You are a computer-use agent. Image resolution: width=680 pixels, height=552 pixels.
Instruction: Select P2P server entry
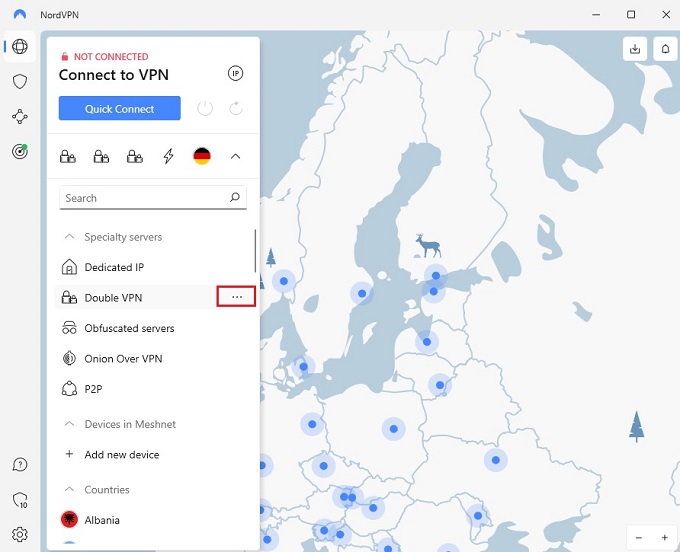click(x=154, y=389)
